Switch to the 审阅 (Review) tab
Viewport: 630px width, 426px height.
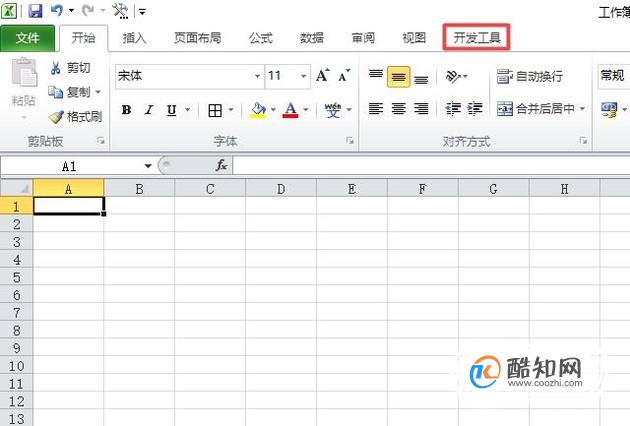click(363, 38)
